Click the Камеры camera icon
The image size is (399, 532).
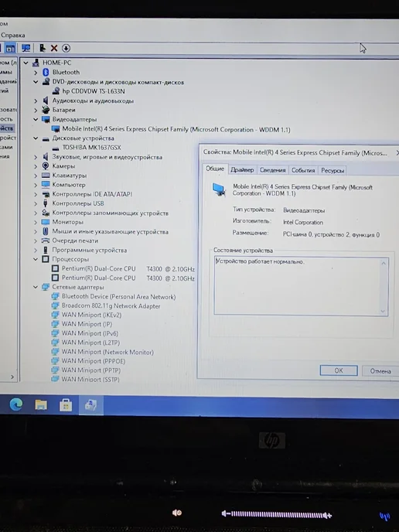click(x=46, y=166)
